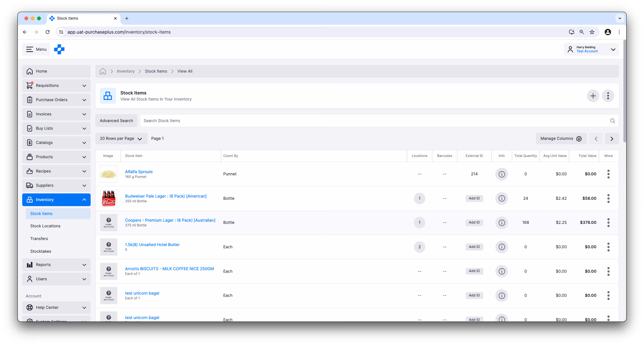The image size is (644, 345).
Task: Click the locations badge 2 for Hotel Butter
Action: [419, 247]
